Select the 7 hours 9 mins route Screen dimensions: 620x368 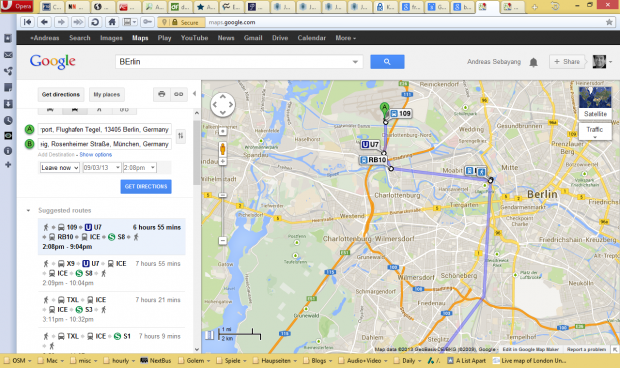coord(112,340)
